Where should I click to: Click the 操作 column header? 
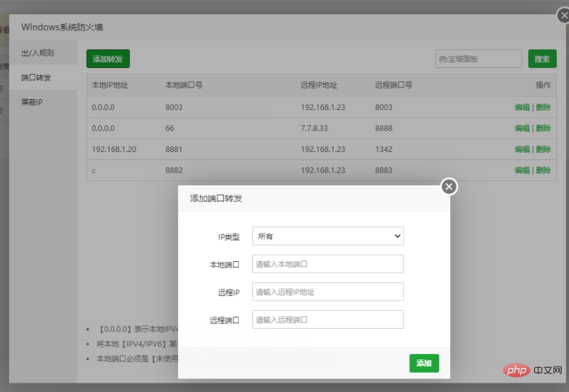543,85
